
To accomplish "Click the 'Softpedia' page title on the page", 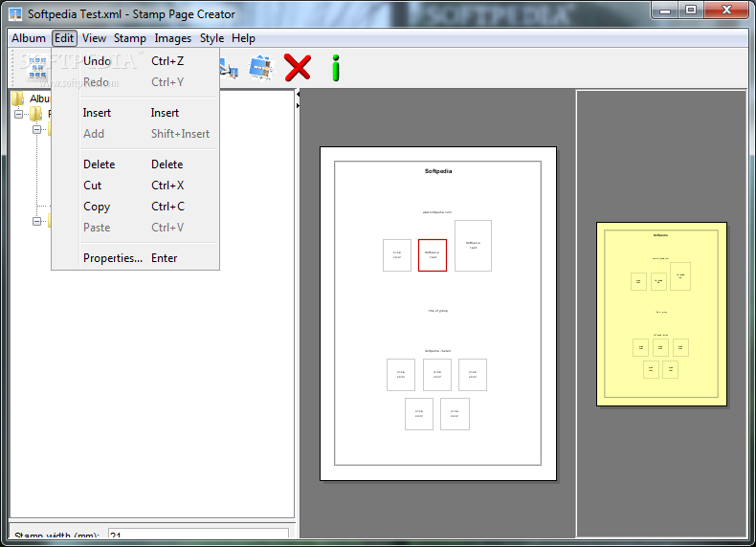I will point(438,171).
